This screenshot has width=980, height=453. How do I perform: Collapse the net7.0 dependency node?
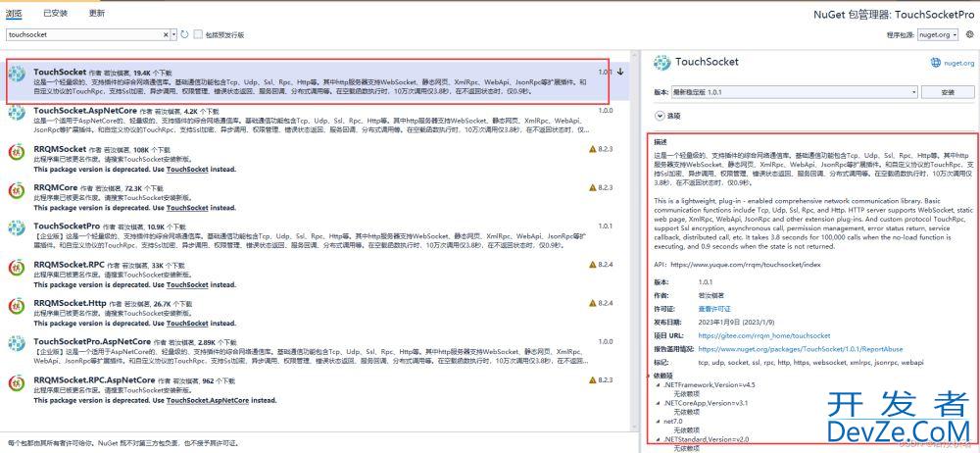point(659,422)
